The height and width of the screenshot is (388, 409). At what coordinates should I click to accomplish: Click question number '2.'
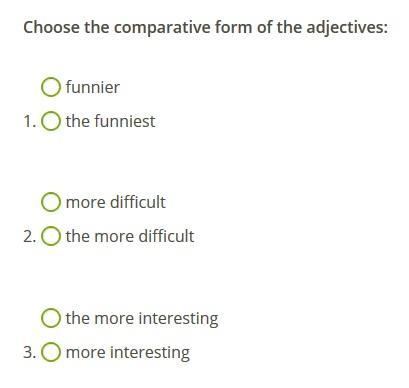(x=30, y=236)
